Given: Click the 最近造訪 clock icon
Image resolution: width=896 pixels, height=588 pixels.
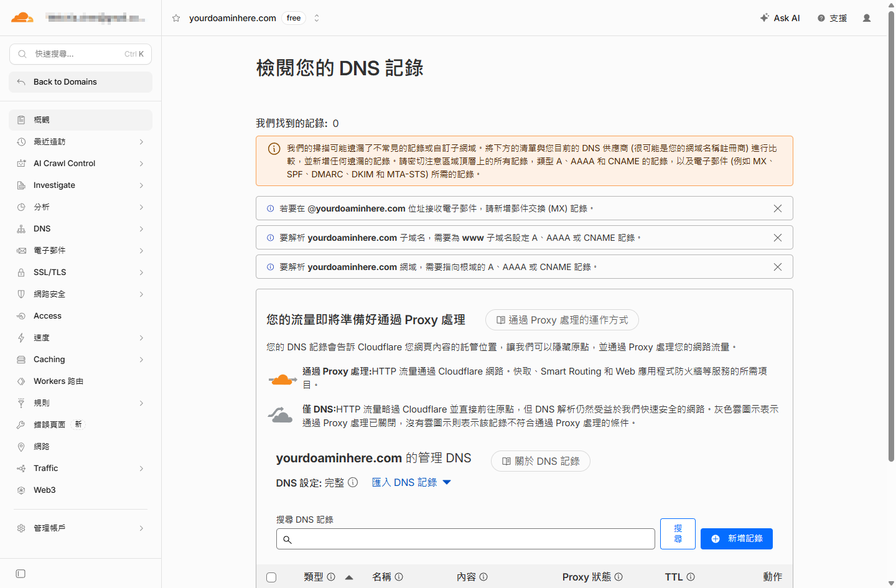Looking at the screenshot, I should pyautogui.click(x=21, y=142).
